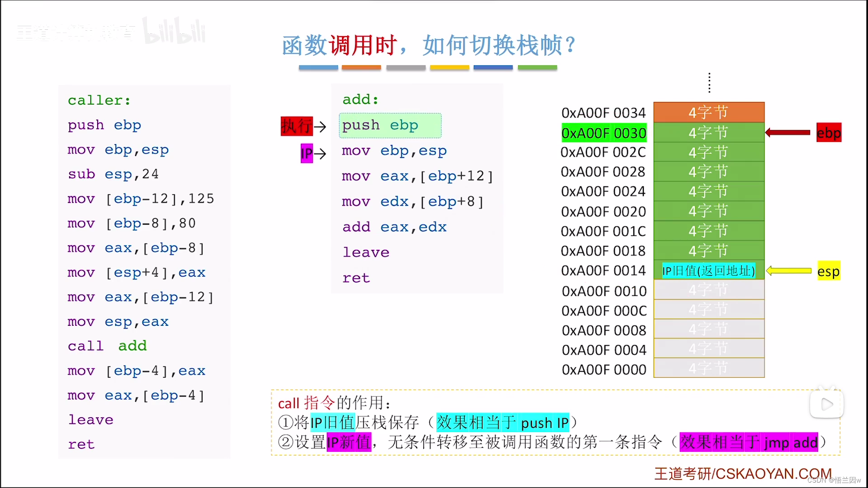Click the orange stack cell at 0xA00F 0034
This screenshot has height=488, width=868.
(708, 112)
